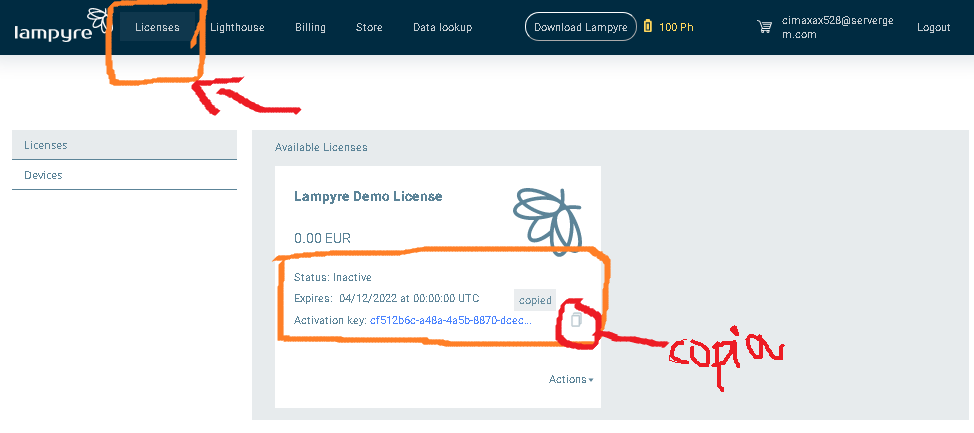Navigate to Store
Screen dimensions: 974x433
click(x=369, y=27)
